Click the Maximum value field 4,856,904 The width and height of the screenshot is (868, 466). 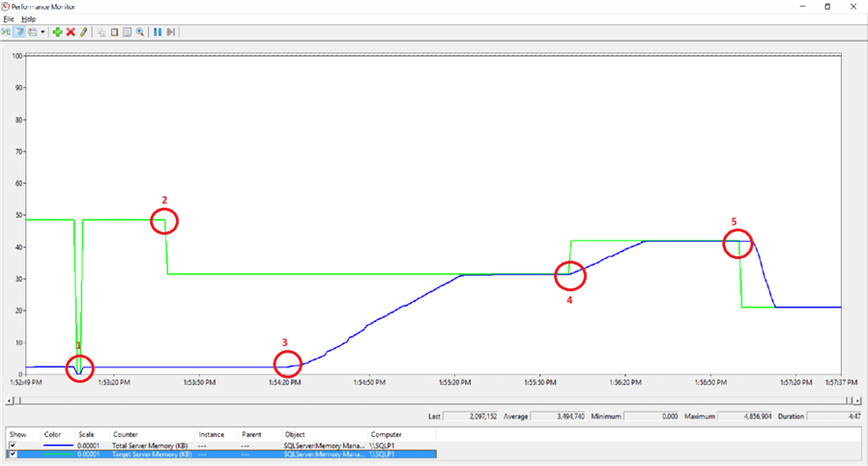pos(745,416)
